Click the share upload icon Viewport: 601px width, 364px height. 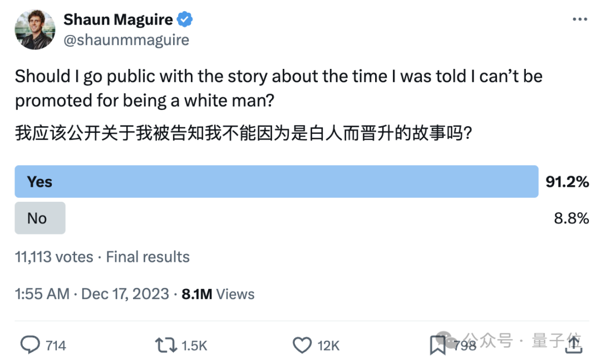click(x=573, y=345)
